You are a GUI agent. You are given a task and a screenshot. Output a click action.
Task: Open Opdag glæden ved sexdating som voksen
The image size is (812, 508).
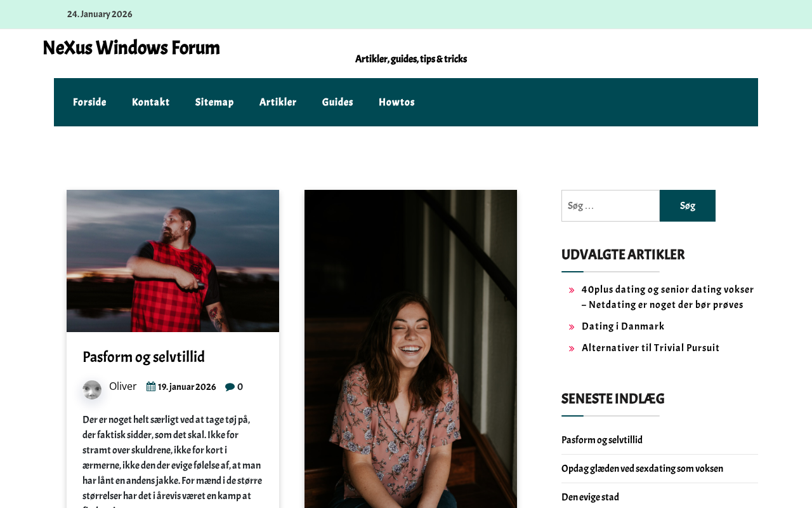pyautogui.click(x=642, y=469)
